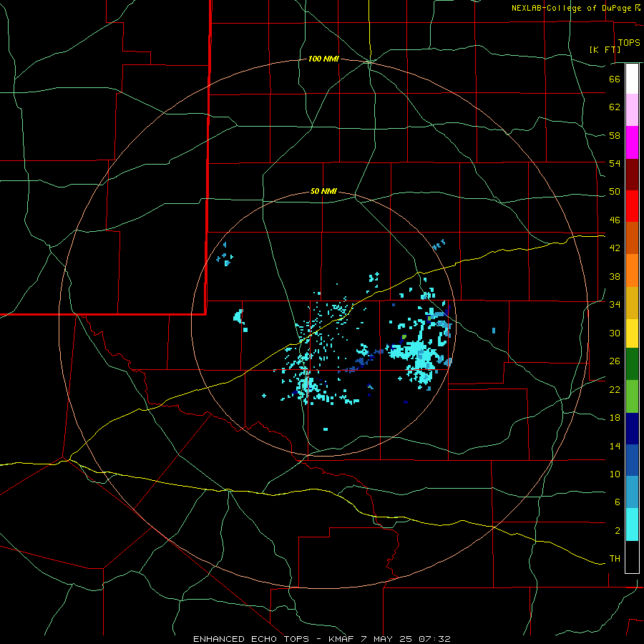The height and width of the screenshot is (644, 644).
Task: Click the 50 NMI range ring label
Action: [x=323, y=191]
